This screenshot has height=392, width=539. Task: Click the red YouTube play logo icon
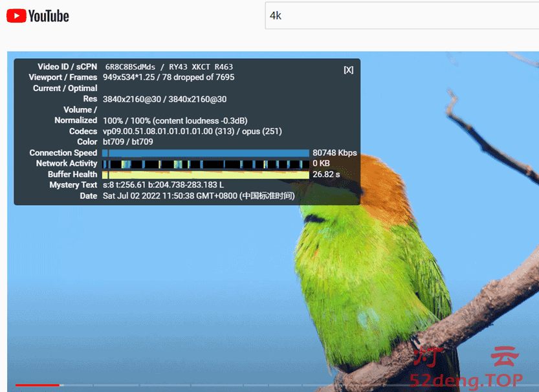point(16,16)
